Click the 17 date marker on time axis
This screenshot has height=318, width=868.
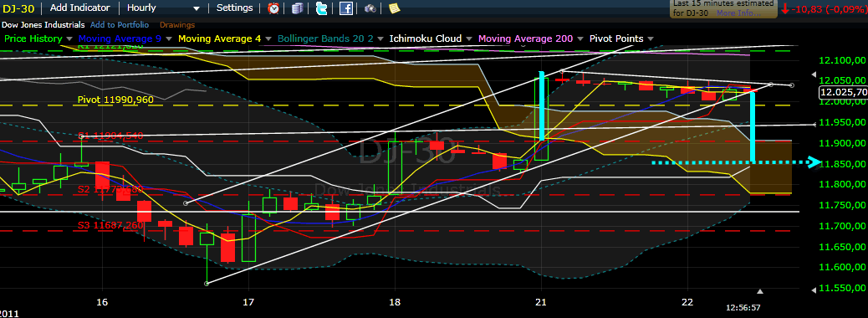point(248,302)
